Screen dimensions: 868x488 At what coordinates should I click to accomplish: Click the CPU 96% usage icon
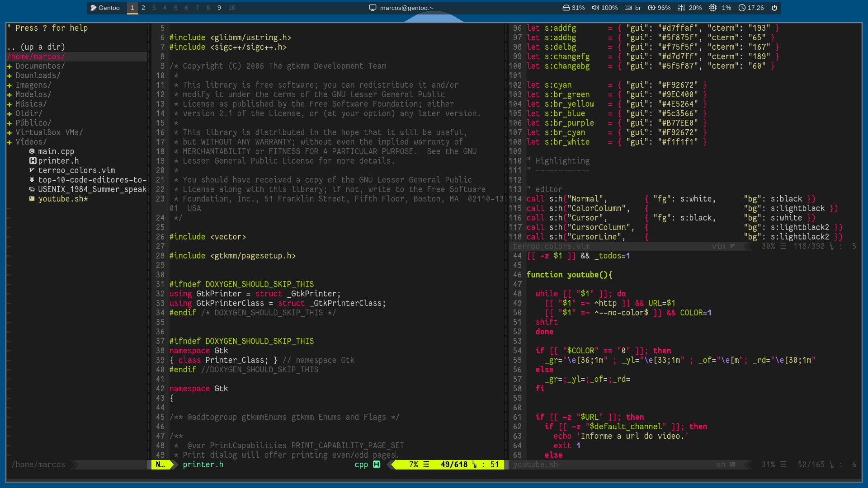coord(651,8)
